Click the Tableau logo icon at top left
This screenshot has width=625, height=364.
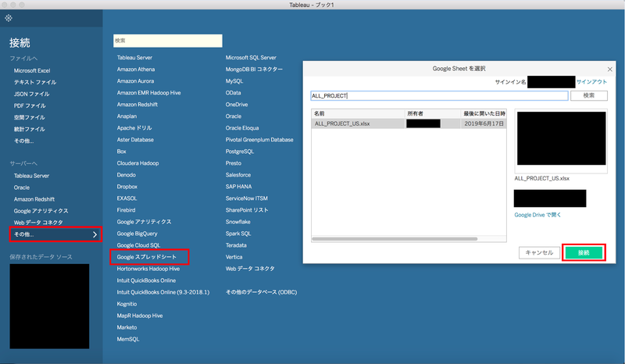click(x=9, y=18)
